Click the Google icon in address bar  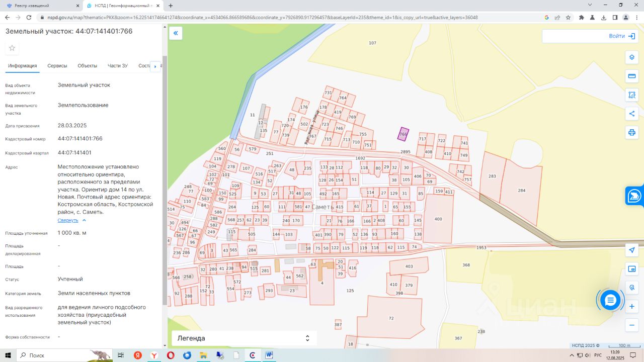546,17
